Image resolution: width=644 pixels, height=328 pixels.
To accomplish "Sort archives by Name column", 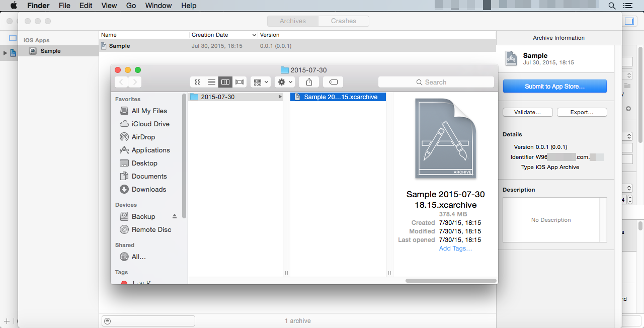I will coord(144,35).
